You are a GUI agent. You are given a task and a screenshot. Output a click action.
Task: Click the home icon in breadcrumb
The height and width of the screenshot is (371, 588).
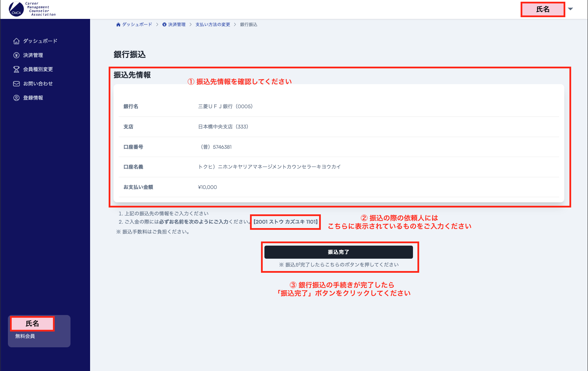click(118, 25)
